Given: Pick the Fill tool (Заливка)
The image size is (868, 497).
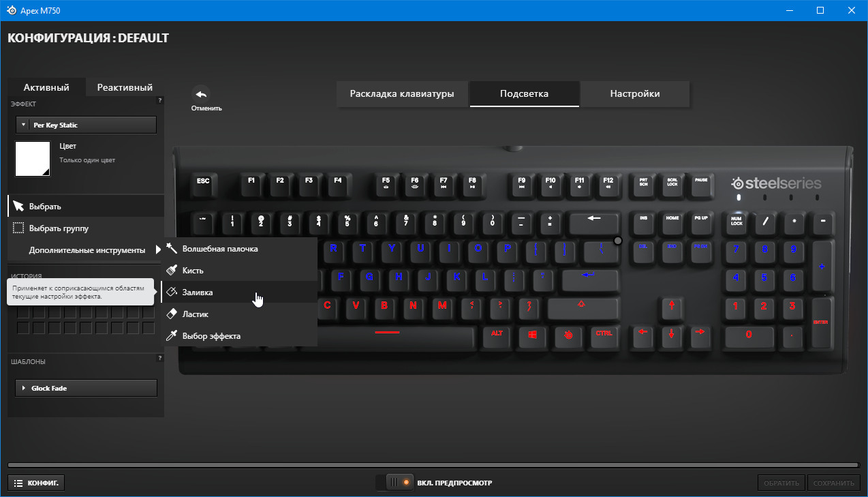Looking at the screenshot, I should coord(239,292).
